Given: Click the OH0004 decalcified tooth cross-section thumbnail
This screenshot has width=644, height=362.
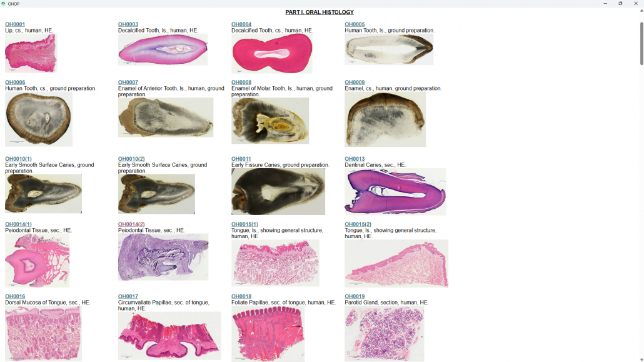Looking at the screenshot, I should point(272,53).
